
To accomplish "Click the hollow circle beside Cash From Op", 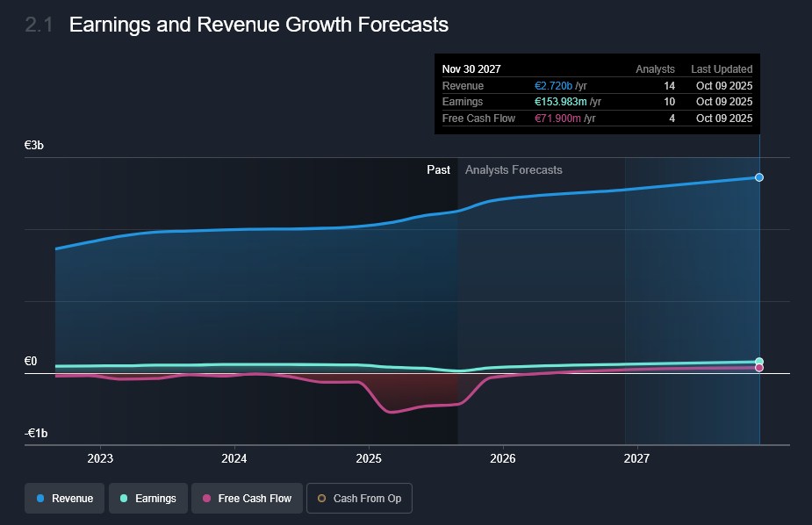I will pyautogui.click(x=321, y=499).
